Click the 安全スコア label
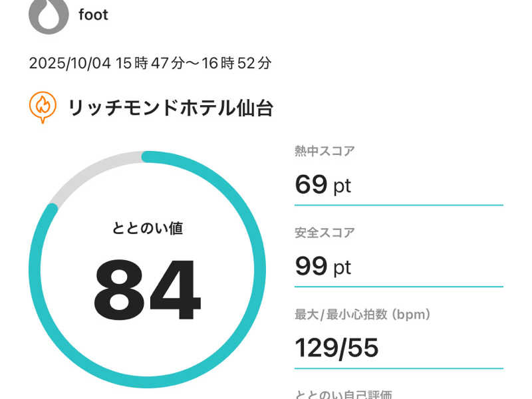This screenshot has height=399, width=532. tap(325, 233)
